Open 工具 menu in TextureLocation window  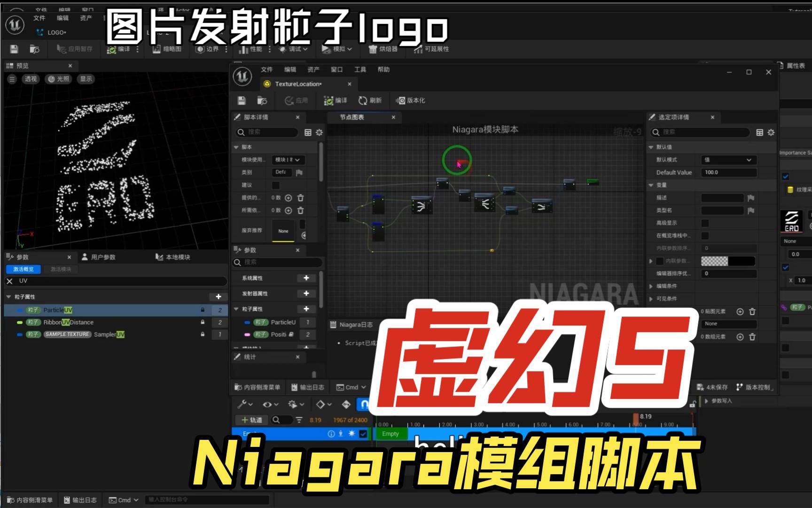(x=360, y=70)
